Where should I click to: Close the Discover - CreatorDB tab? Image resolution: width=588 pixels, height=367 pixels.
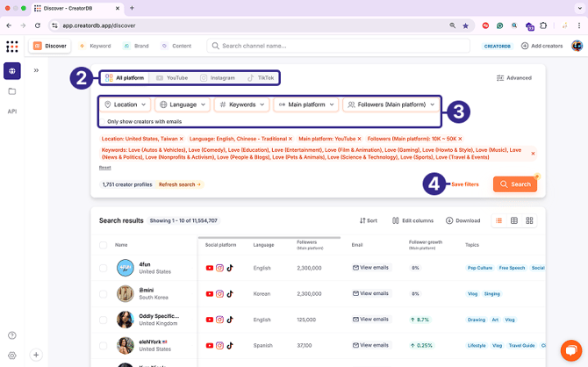118,8
